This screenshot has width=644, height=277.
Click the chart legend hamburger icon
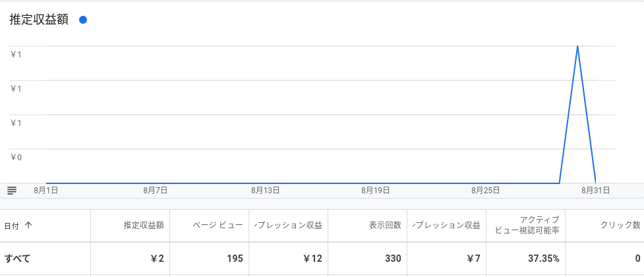pyautogui.click(x=12, y=191)
